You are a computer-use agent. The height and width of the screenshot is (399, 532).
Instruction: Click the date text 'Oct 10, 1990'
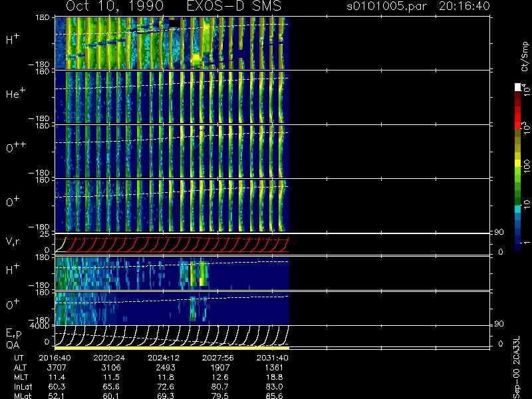114,6
